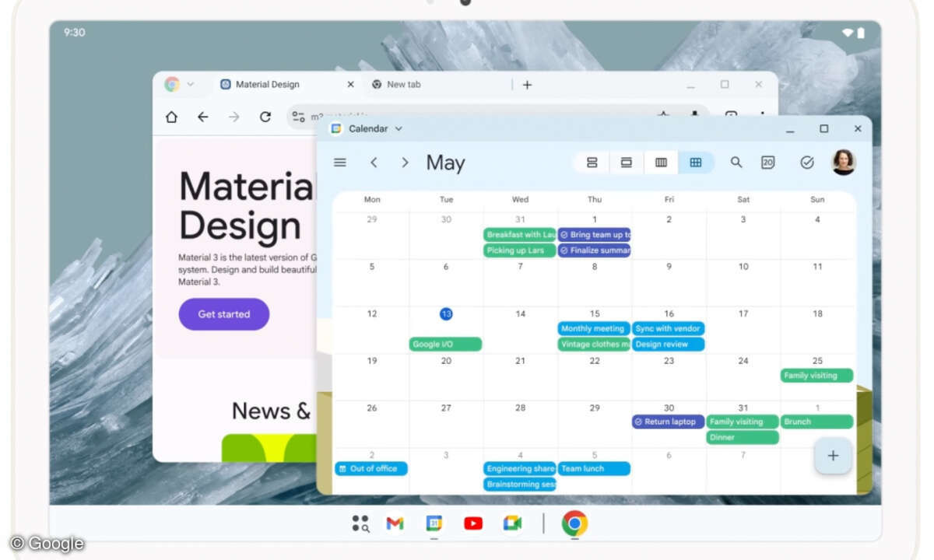
Task: Open the Sync with vendor event
Action: tap(669, 328)
